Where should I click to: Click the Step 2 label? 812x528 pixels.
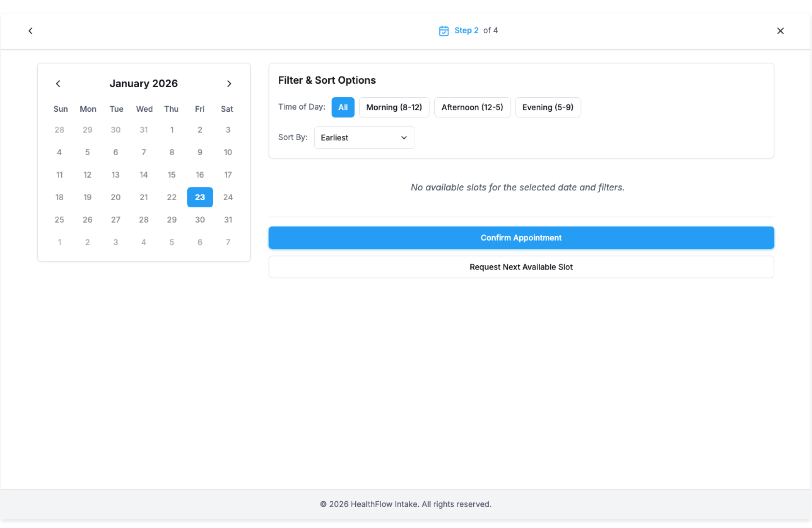(466, 30)
